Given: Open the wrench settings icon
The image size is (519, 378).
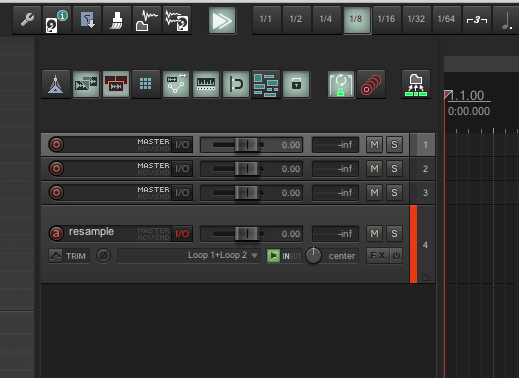Looking at the screenshot, I should point(27,20).
